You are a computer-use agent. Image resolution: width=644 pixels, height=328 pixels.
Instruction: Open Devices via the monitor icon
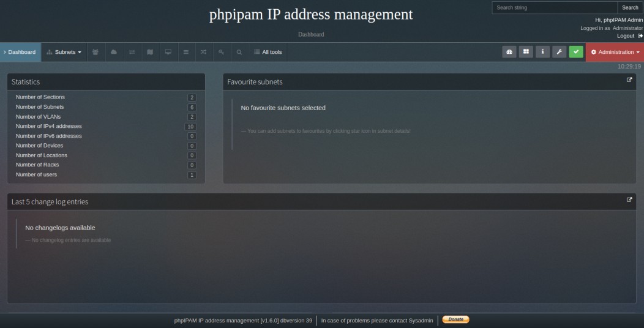tap(168, 52)
